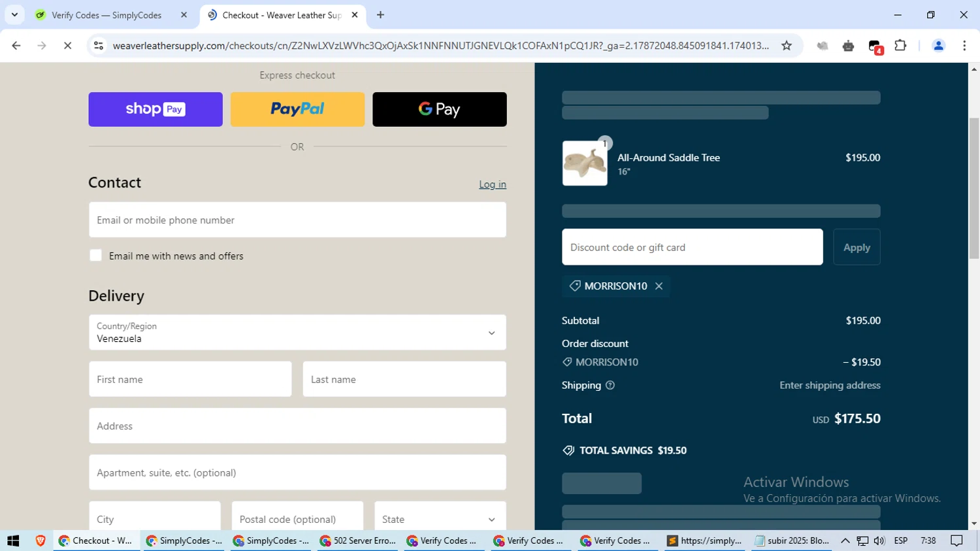Pay with the PayPal button
This screenshot has width=980, height=551.
tap(297, 109)
